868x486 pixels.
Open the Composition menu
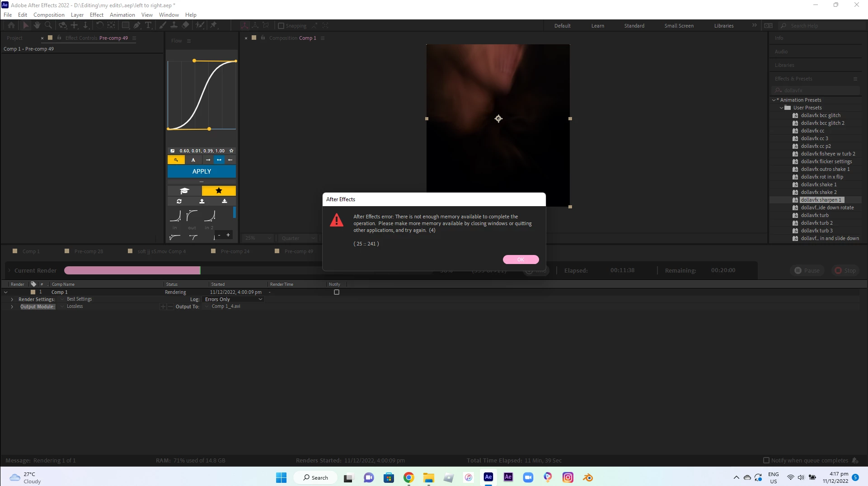point(49,14)
